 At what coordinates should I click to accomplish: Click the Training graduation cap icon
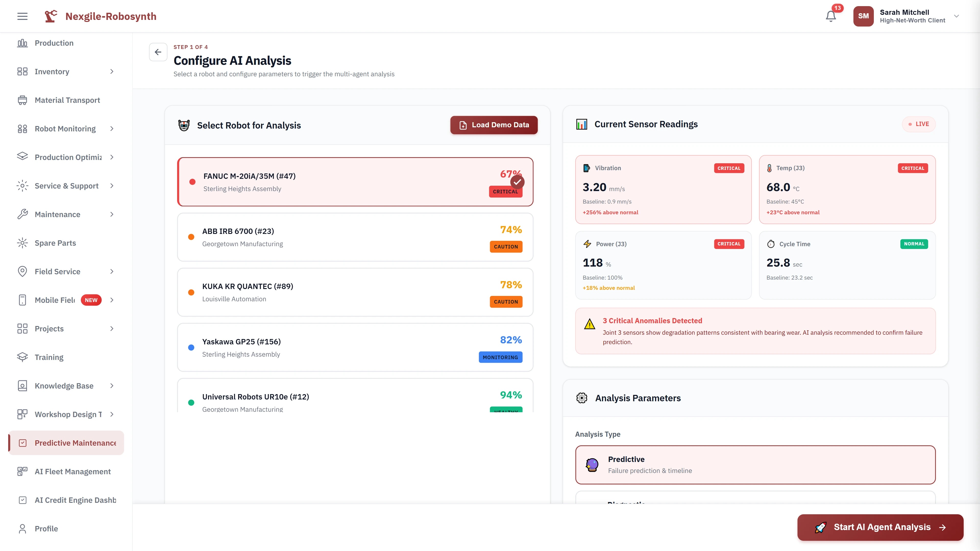tap(22, 357)
